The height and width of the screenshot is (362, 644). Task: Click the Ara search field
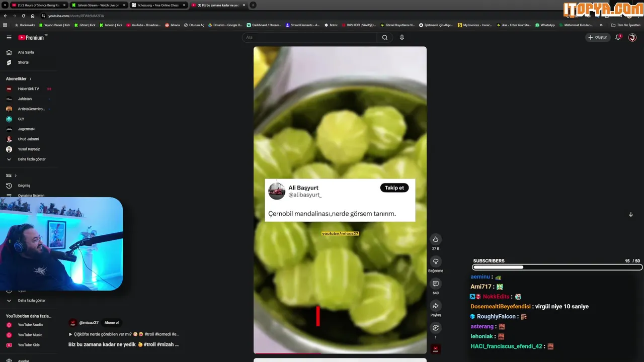(309, 37)
